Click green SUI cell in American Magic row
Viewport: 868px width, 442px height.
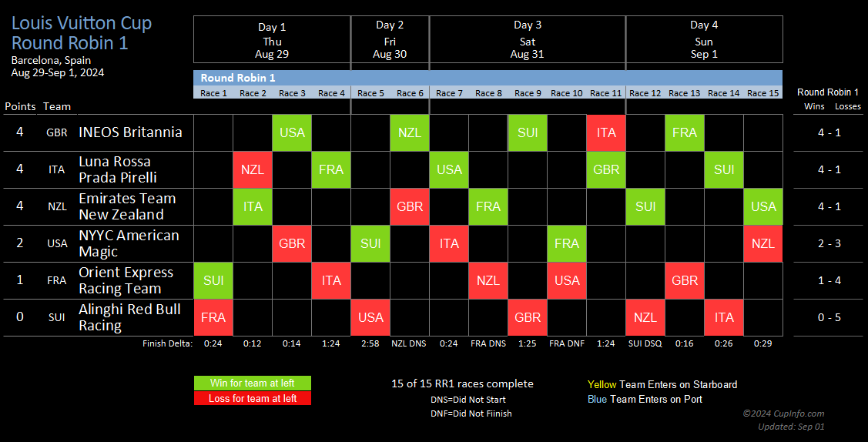click(x=370, y=243)
